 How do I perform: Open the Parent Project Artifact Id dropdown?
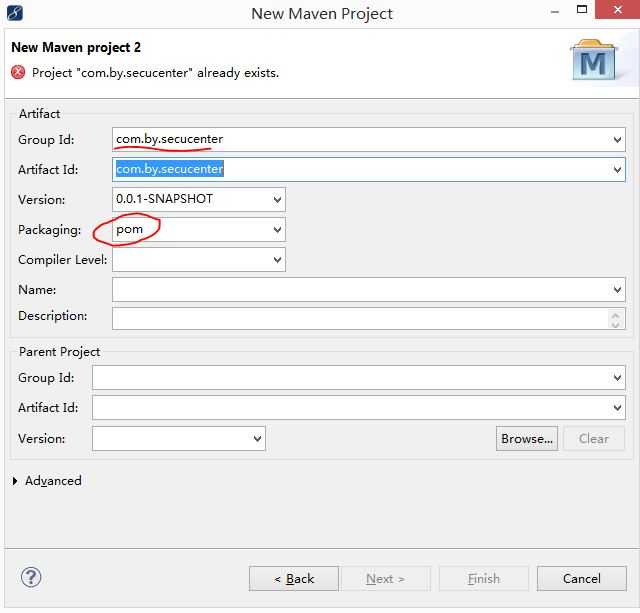click(617, 407)
